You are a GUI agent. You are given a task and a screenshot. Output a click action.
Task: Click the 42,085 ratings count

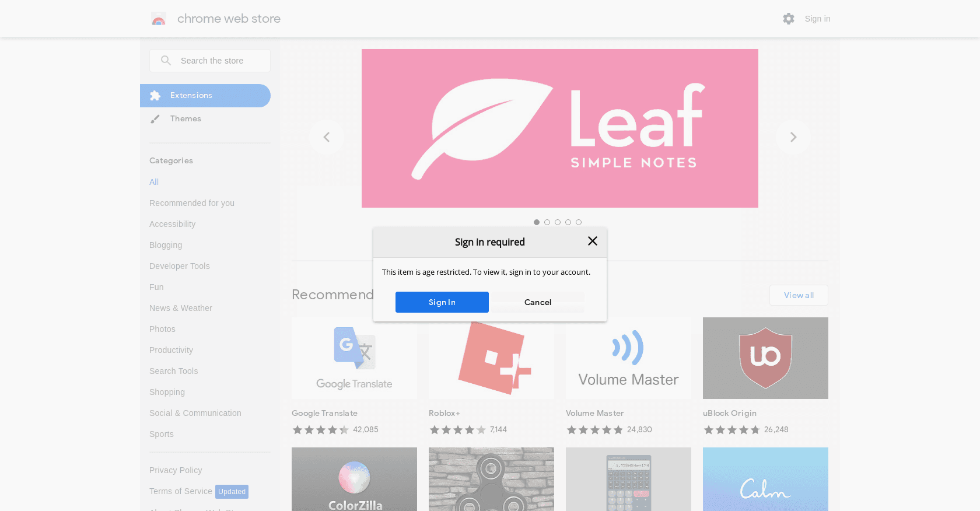(366, 429)
